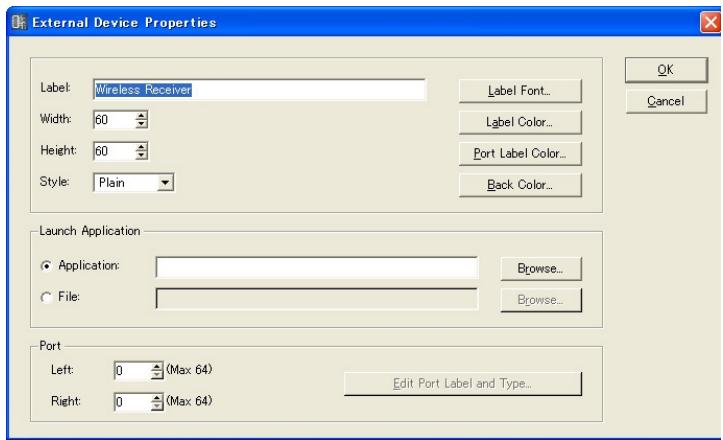
Task: Click the Right port count field
Action: coord(132,402)
